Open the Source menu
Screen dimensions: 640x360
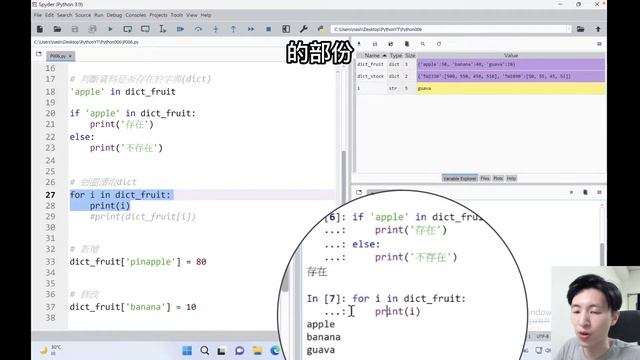click(x=83, y=15)
